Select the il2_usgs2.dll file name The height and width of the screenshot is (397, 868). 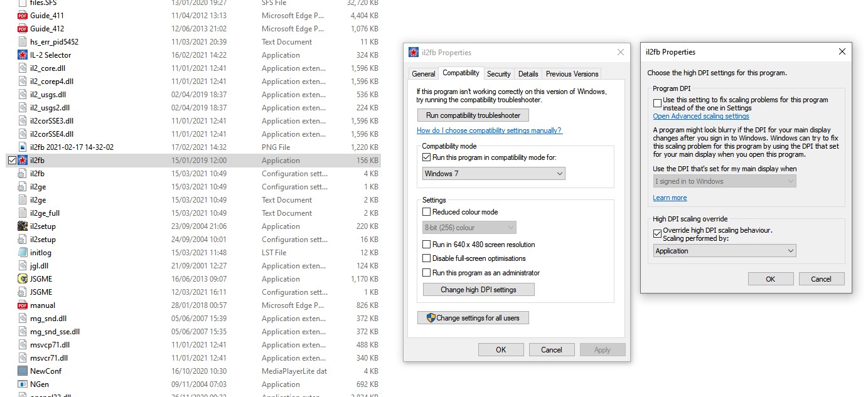[50, 107]
